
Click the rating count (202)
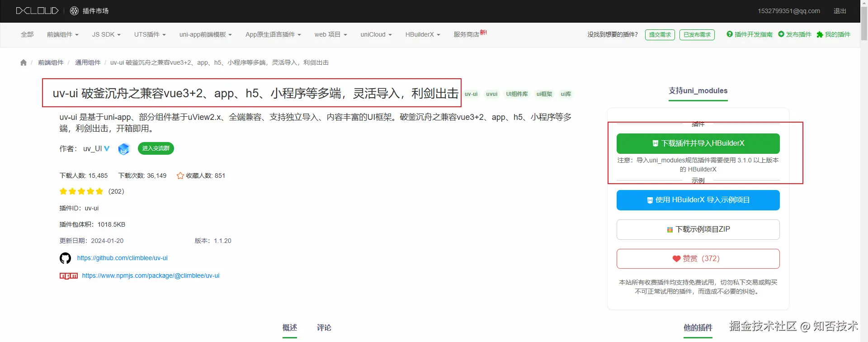[x=116, y=191]
